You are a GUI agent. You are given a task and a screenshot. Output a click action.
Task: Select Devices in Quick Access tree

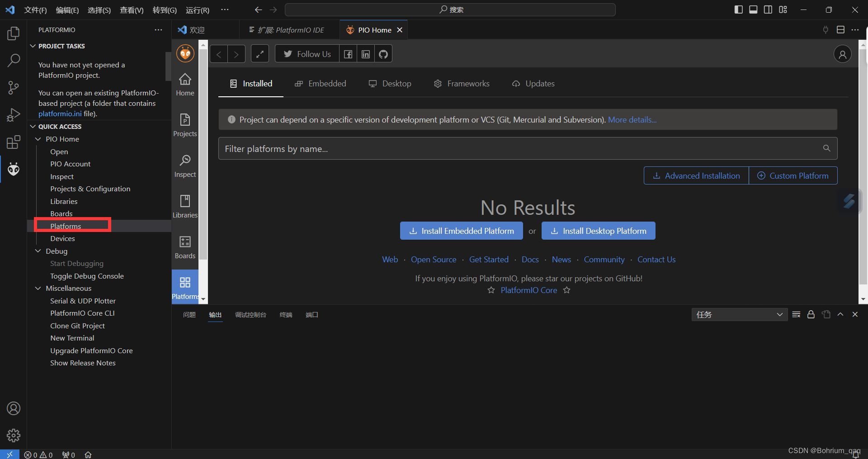coord(63,239)
